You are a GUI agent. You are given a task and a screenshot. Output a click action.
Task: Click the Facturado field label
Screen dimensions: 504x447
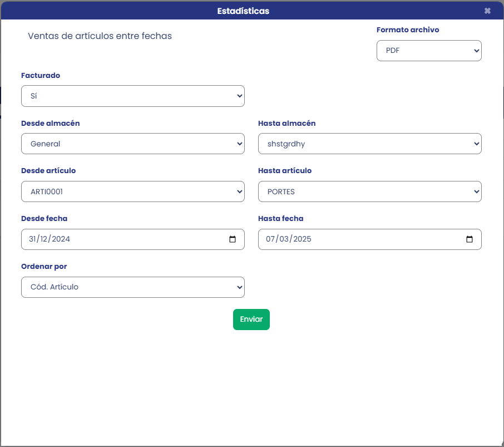(41, 75)
